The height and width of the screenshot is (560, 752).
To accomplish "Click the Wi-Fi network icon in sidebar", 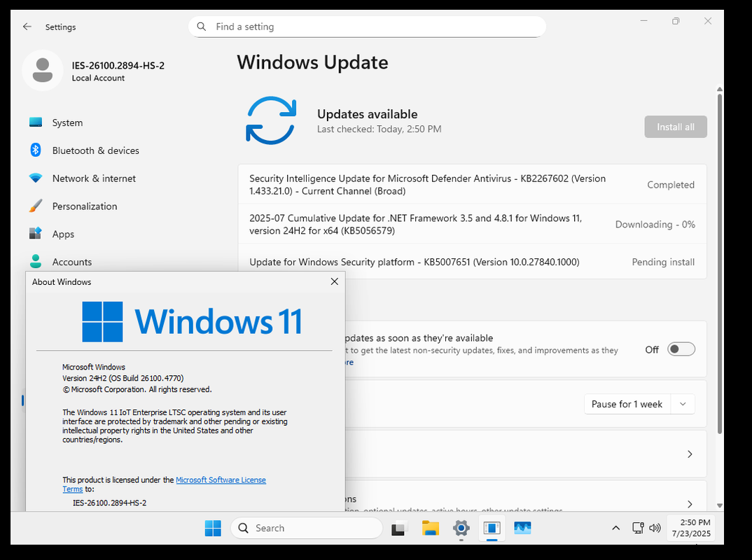I will [x=36, y=178].
